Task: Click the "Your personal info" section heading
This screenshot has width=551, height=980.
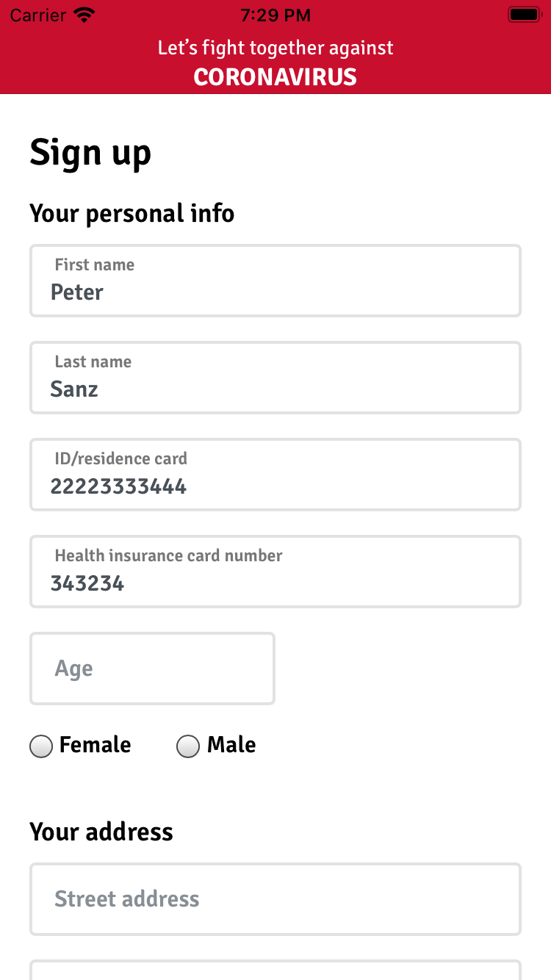Action: [132, 214]
